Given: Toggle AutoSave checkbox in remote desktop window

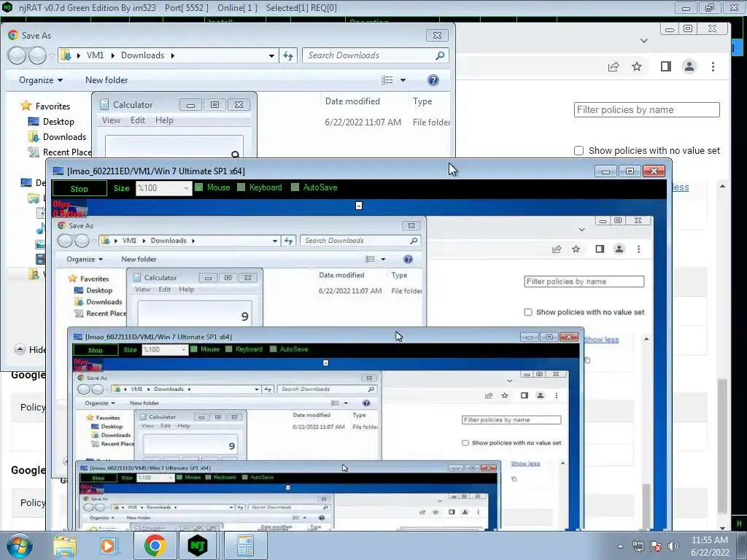Looking at the screenshot, I should pyautogui.click(x=295, y=187).
